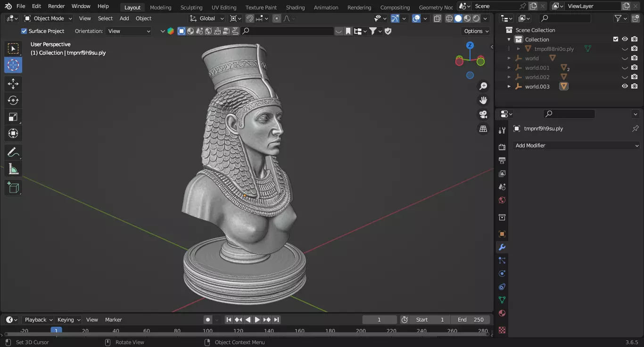Select the Annotate tool
644x347 pixels.
pyautogui.click(x=13, y=152)
